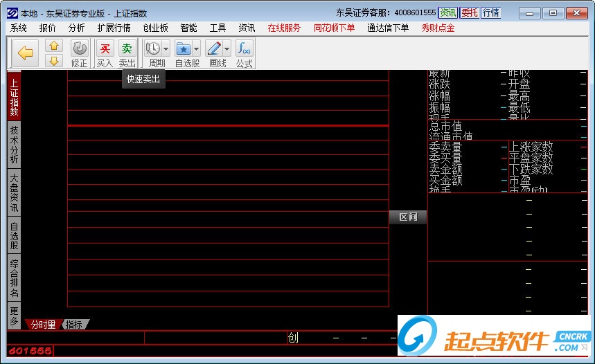Expand the 周期 dropdown arrow
This screenshot has height=364, width=595.
point(166,48)
